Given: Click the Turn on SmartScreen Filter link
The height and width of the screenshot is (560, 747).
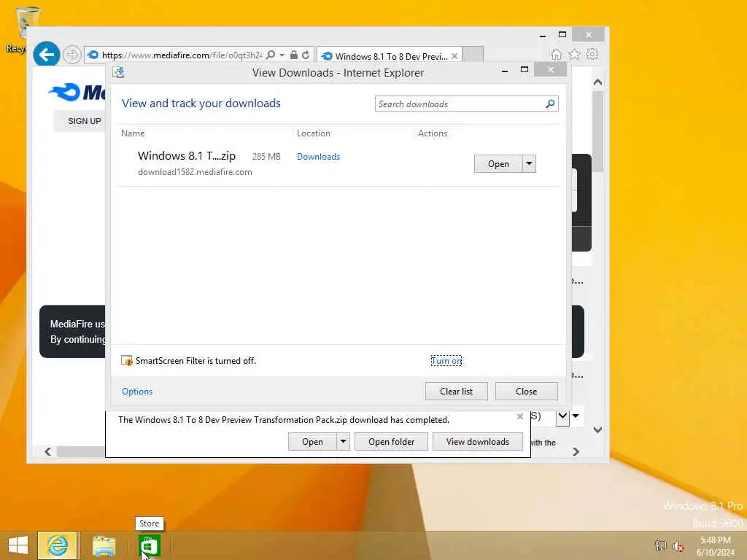Looking at the screenshot, I should point(446,361).
